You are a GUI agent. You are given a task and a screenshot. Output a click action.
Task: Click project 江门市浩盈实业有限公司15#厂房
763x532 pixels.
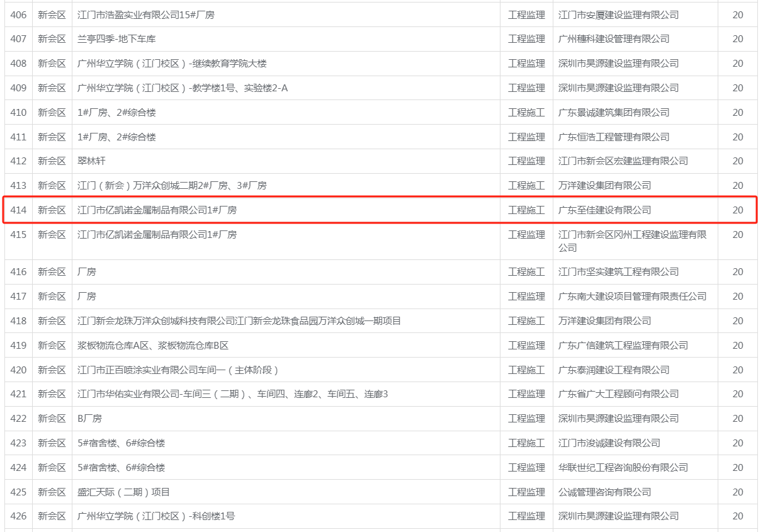coord(146,14)
